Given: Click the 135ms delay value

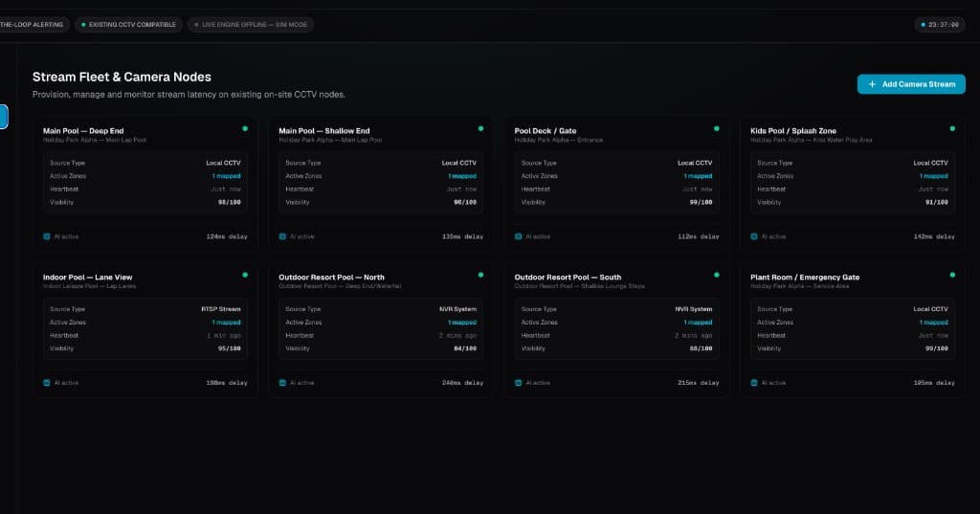Looking at the screenshot, I should [x=462, y=237].
